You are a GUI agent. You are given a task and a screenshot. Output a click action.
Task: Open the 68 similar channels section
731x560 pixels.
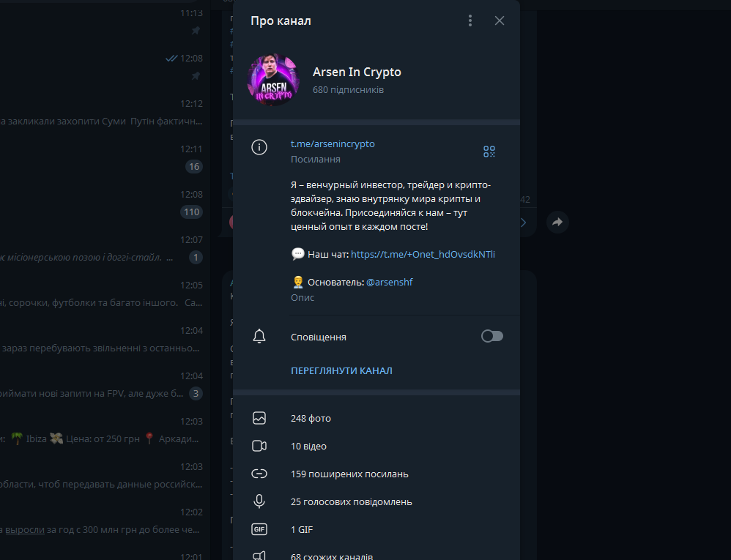point(376,553)
